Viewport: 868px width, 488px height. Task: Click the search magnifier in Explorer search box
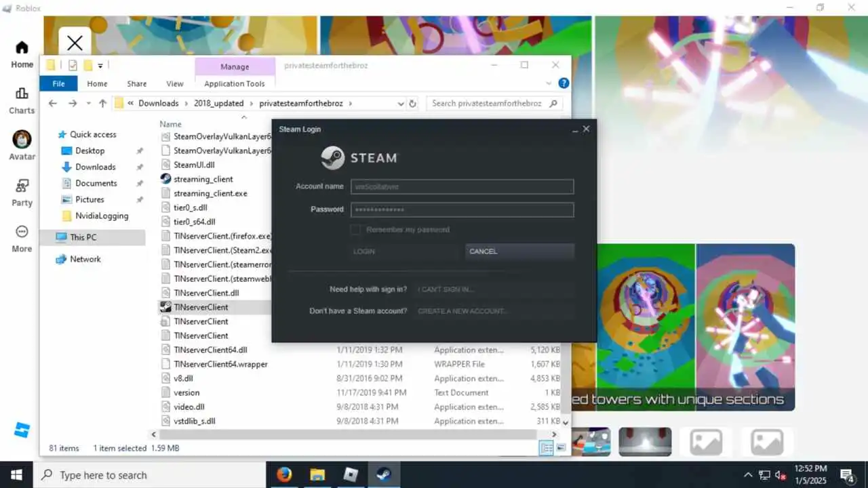pyautogui.click(x=553, y=104)
